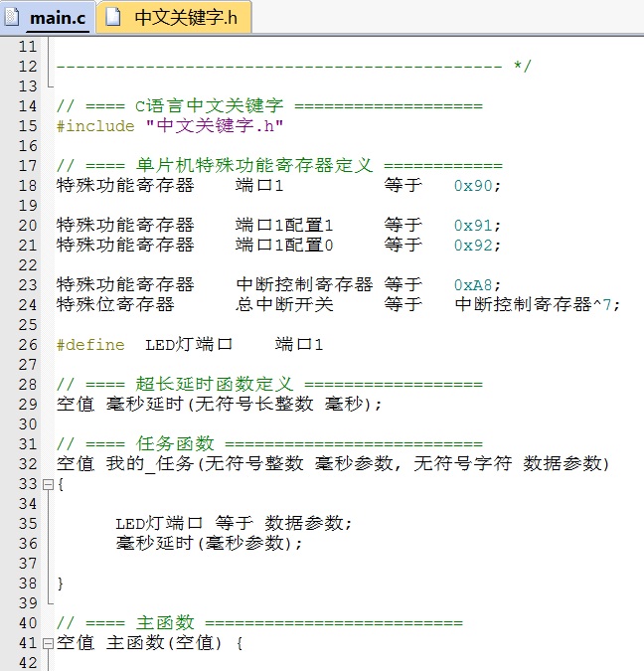Image resolution: width=644 pixels, height=671 pixels.
Task: Click the comment end */ on line 12
Action: coord(522,67)
